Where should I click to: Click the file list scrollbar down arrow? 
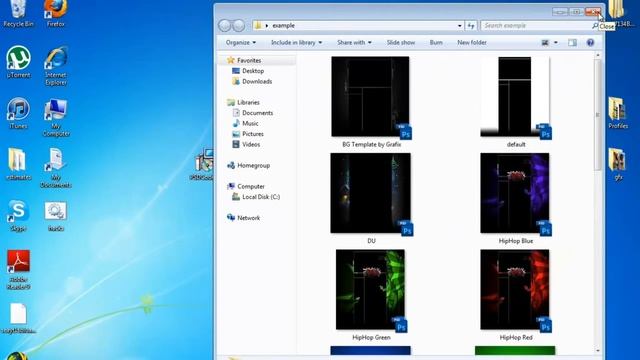pyautogui.click(x=598, y=351)
